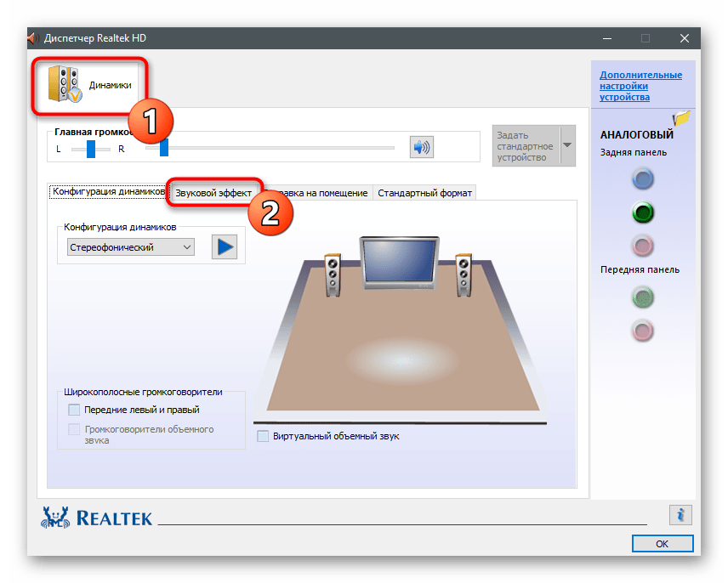728x583 pixels.
Task: Open the information icon near OK
Action: tap(680, 514)
